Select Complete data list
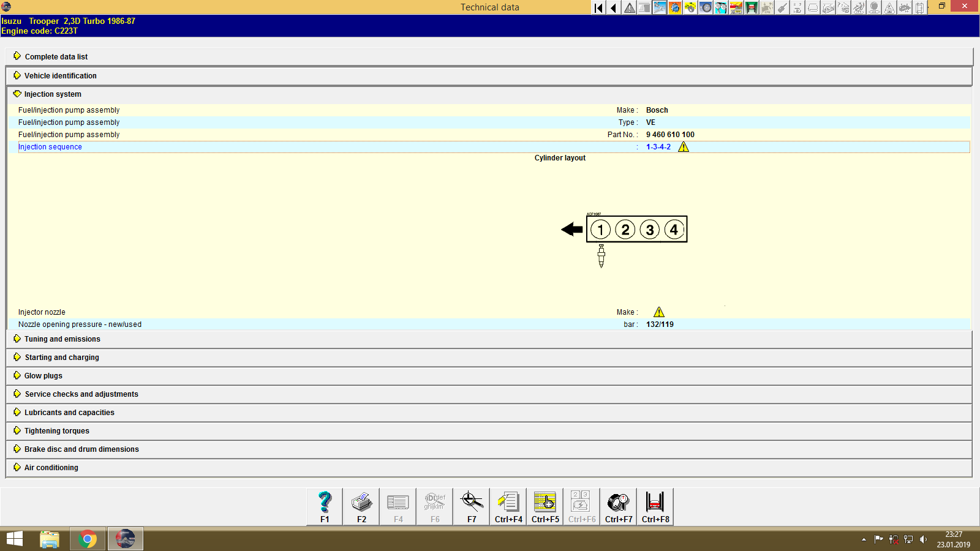The width and height of the screenshot is (980, 551). click(x=56, y=56)
